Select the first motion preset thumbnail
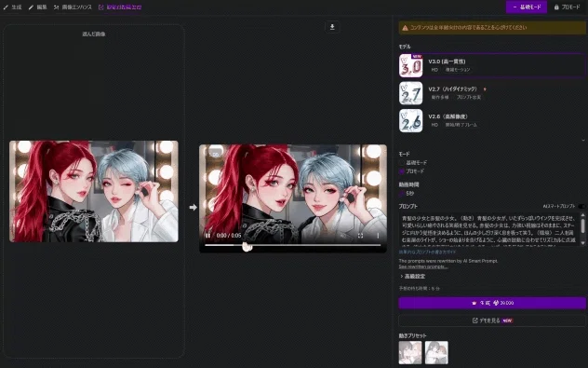This screenshot has height=368, width=588. pyautogui.click(x=410, y=352)
